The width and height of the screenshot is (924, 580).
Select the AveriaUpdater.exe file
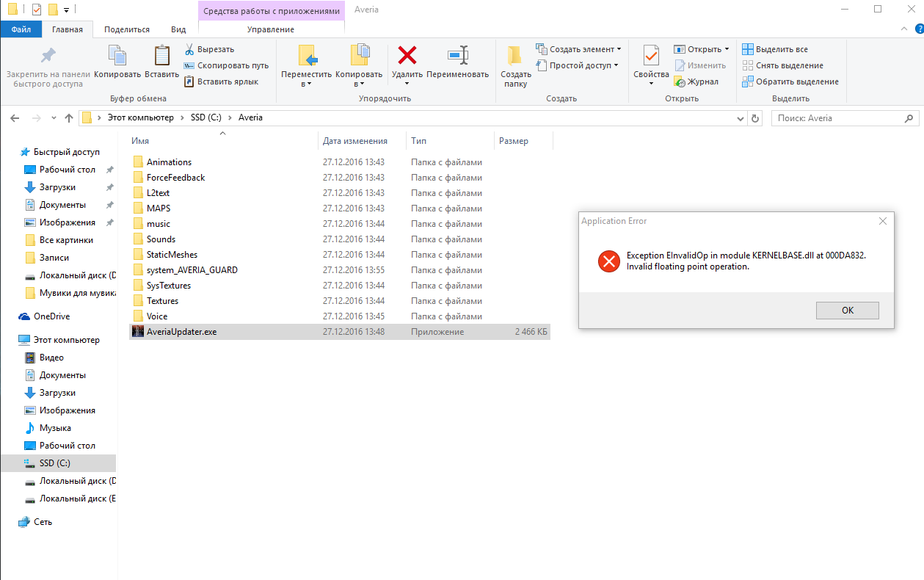click(x=339, y=332)
